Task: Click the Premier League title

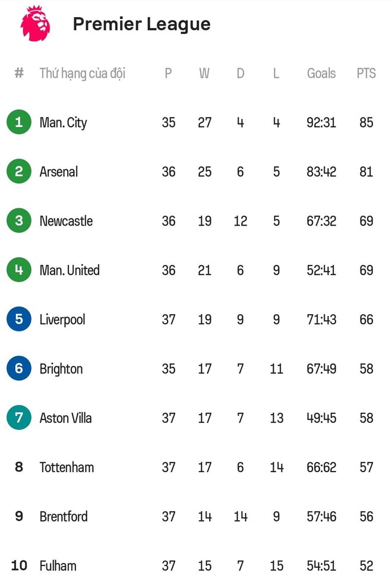Action: click(x=141, y=24)
